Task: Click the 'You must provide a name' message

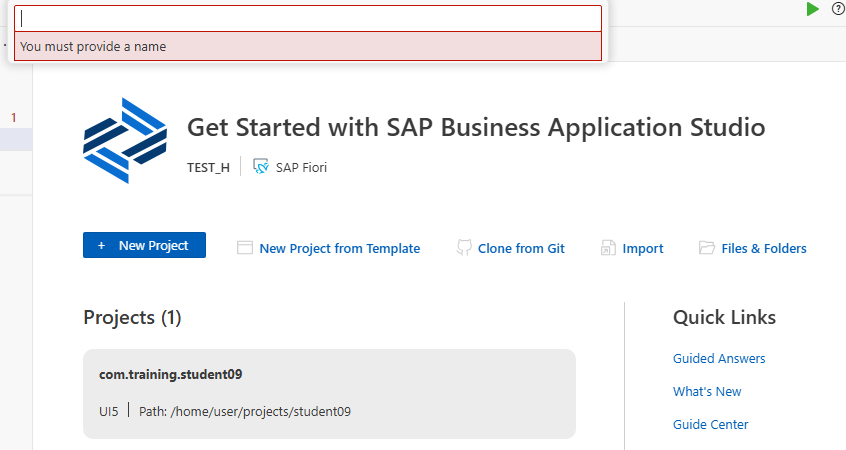Action: (93, 46)
